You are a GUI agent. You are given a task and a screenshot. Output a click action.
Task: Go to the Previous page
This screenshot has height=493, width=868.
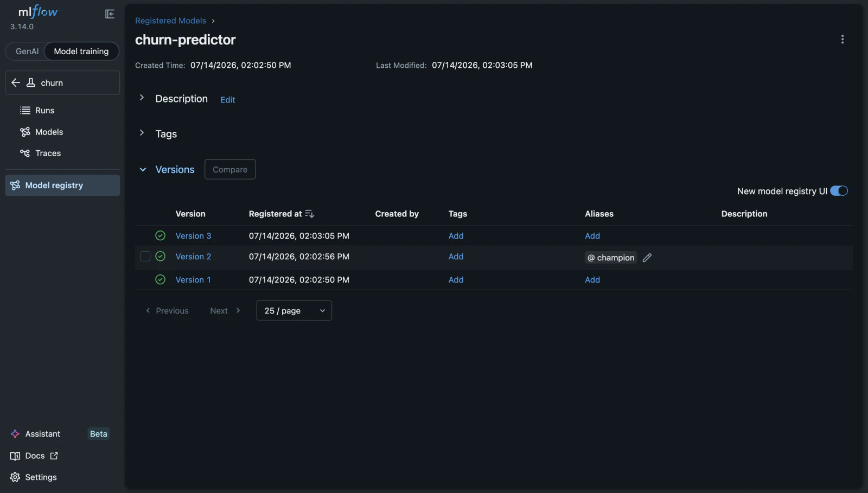167,311
